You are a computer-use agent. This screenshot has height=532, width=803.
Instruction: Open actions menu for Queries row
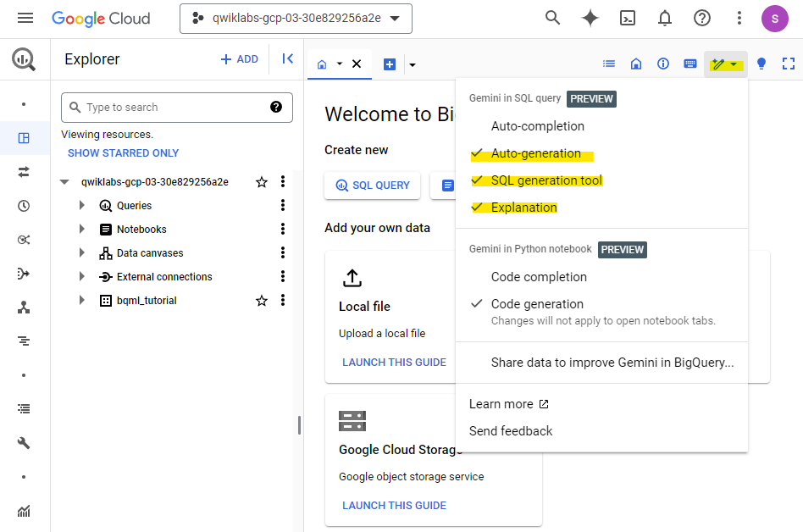[x=283, y=205]
